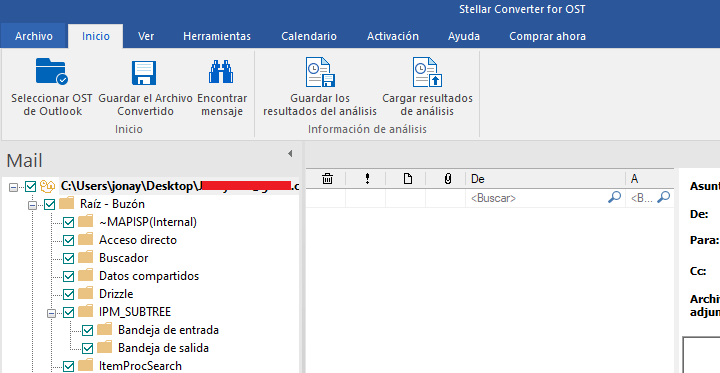Uncheck the ItemProcSearch checkbox
Screen dimensions: 720x373
point(68,366)
